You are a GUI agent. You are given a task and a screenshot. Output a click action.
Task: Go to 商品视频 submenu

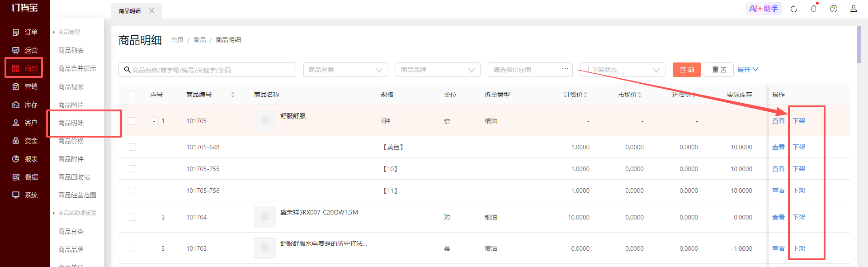71,86
